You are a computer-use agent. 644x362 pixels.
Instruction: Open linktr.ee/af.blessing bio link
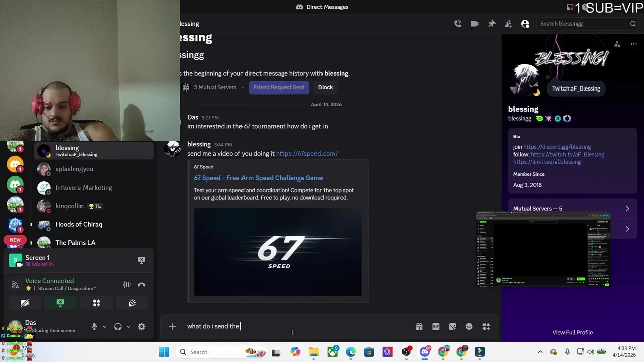coord(547,162)
